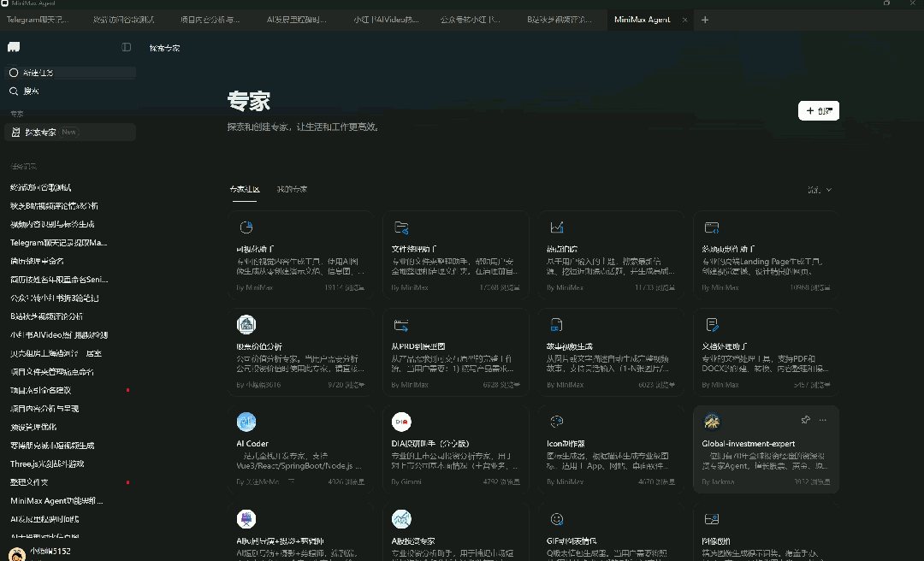Click the AI Coder avatar icon
This screenshot has height=561, width=924.
[x=246, y=422]
